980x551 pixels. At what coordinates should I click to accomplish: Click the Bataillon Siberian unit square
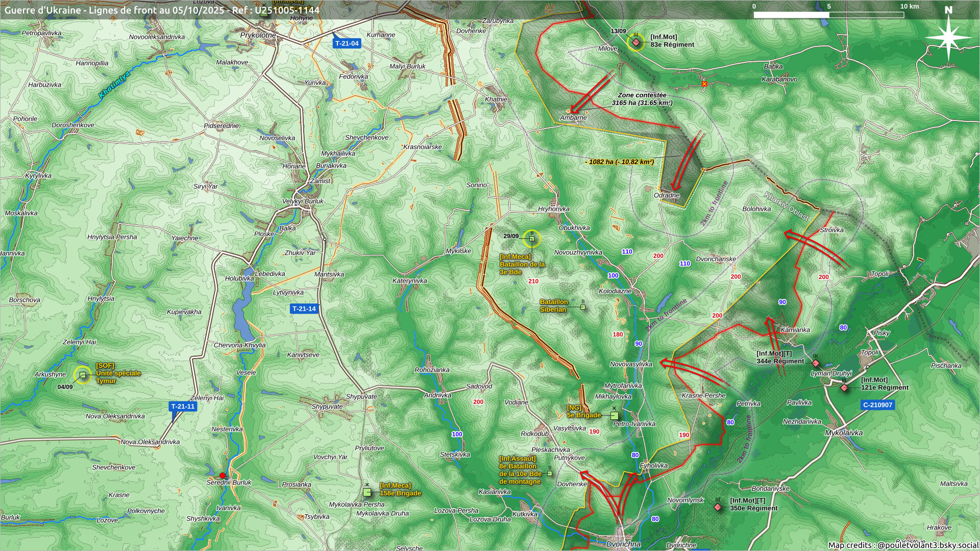tap(583, 307)
